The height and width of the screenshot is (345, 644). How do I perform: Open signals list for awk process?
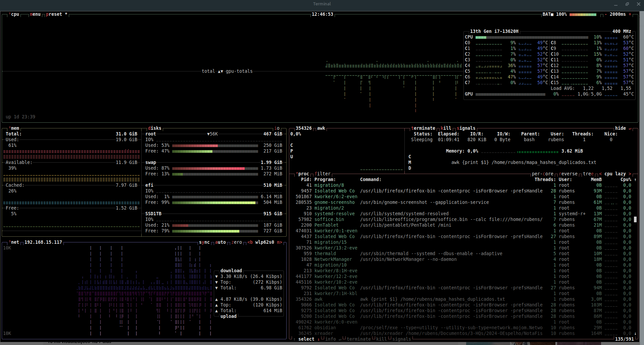pos(466,128)
